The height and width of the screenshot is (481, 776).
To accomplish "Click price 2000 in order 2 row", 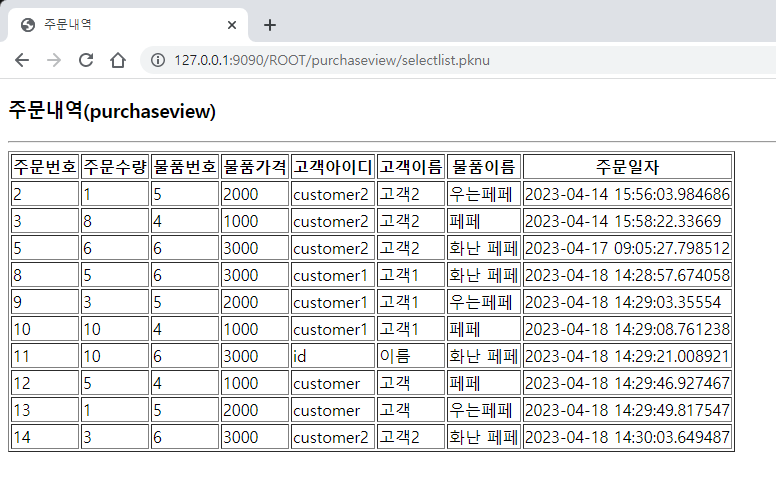I will pos(255,194).
